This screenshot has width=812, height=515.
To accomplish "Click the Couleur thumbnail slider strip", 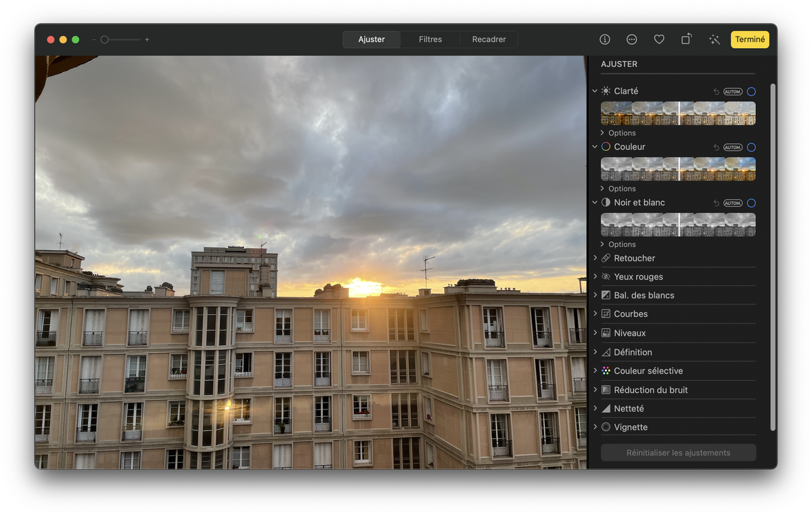I will [x=678, y=169].
